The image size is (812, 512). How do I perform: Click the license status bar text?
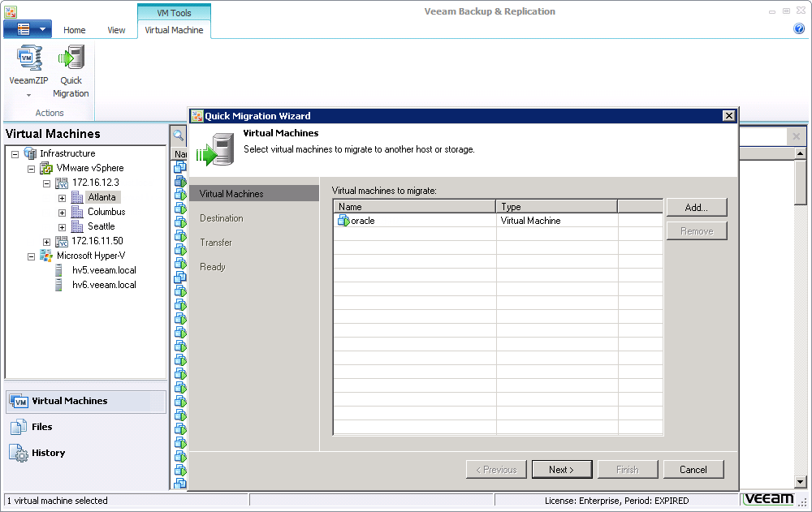click(616, 501)
